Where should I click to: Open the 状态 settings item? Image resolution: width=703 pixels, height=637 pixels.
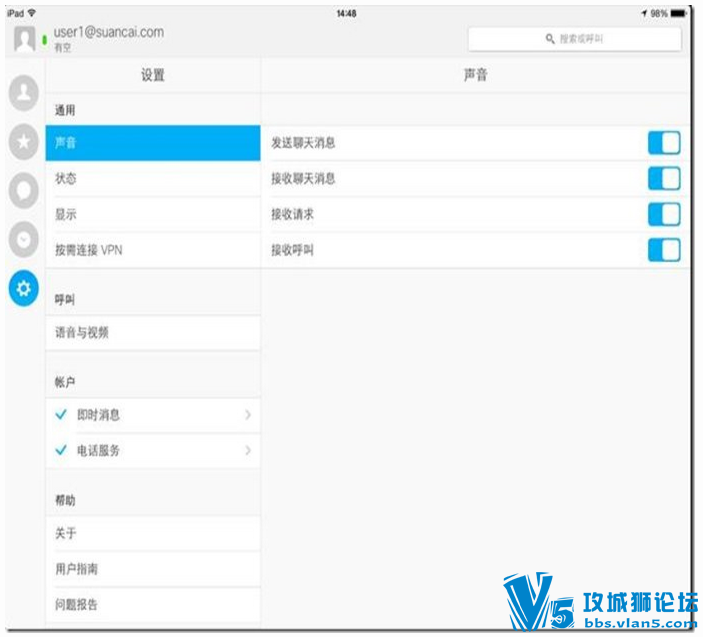click(153, 178)
